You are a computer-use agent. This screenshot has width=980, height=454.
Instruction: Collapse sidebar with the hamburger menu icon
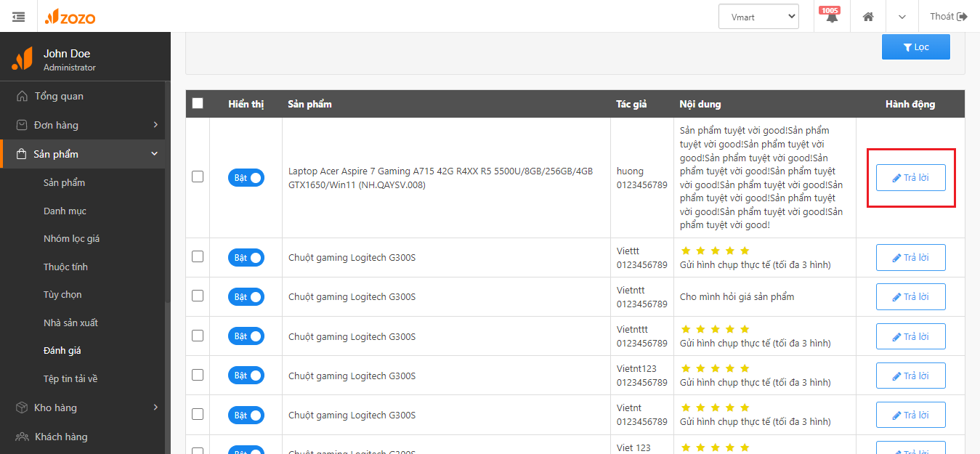(19, 16)
